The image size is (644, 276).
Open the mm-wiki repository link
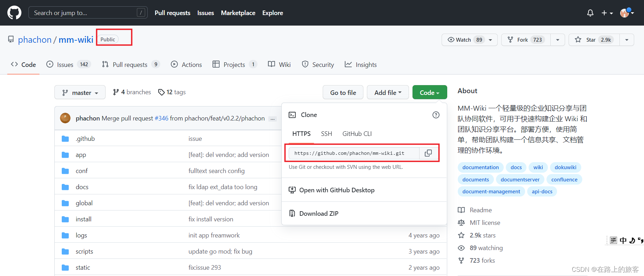tap(76, 40)
